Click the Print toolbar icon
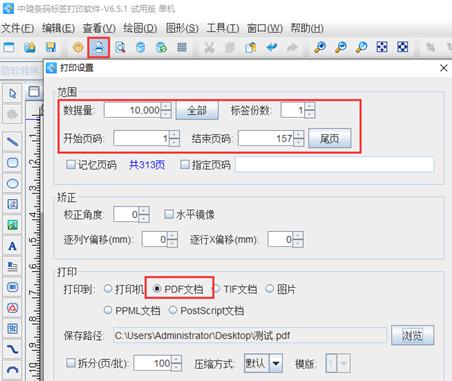The image size is (452, 381). pyautogui.click(x=99, y=47)
